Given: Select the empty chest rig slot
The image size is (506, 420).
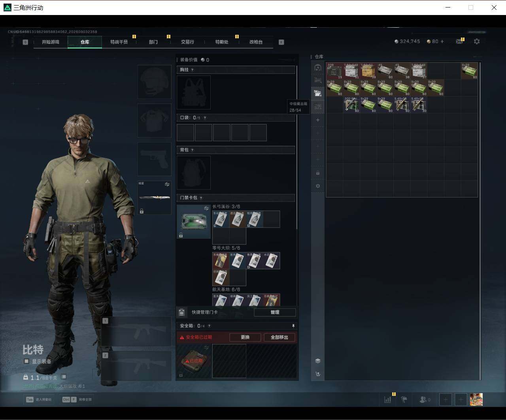Looking at the screenshot, I should click(x=194, y=92).
